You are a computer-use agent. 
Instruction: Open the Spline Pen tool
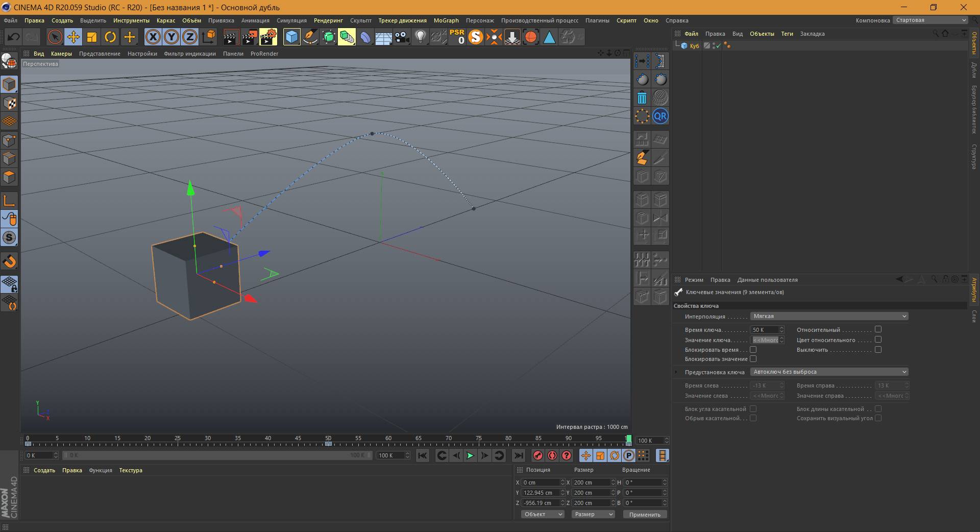tap(310, 37)
